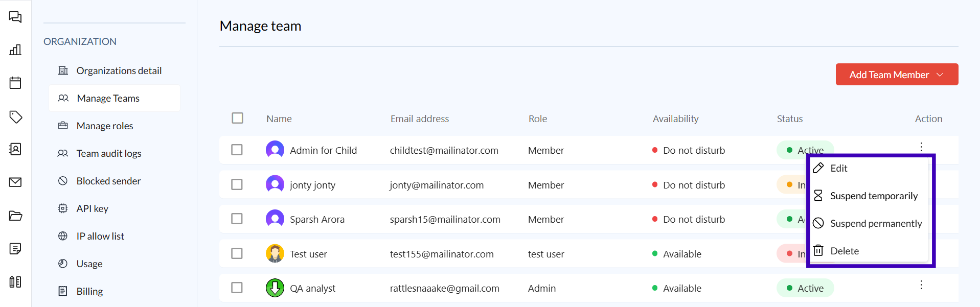Open the contacts book icon
The image size is (980, 307).
pyautogui.click(x=15, y=149)
